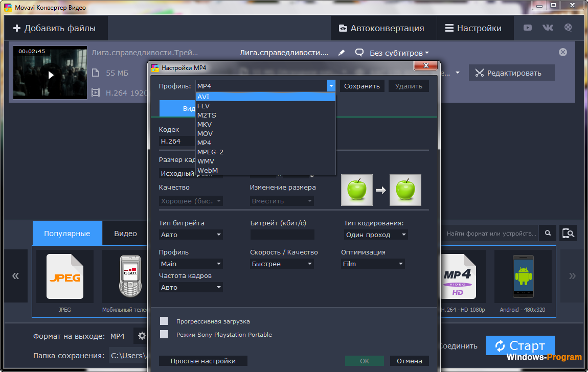
Task: Select the JPEG format preset icon
Action: click(64, 276)
